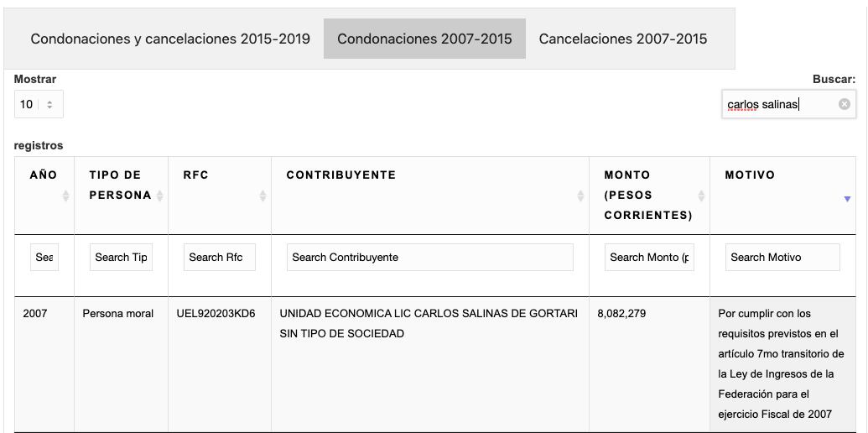Click the Search Año filter field
868x433 pixels.
[x=44, y=258]
